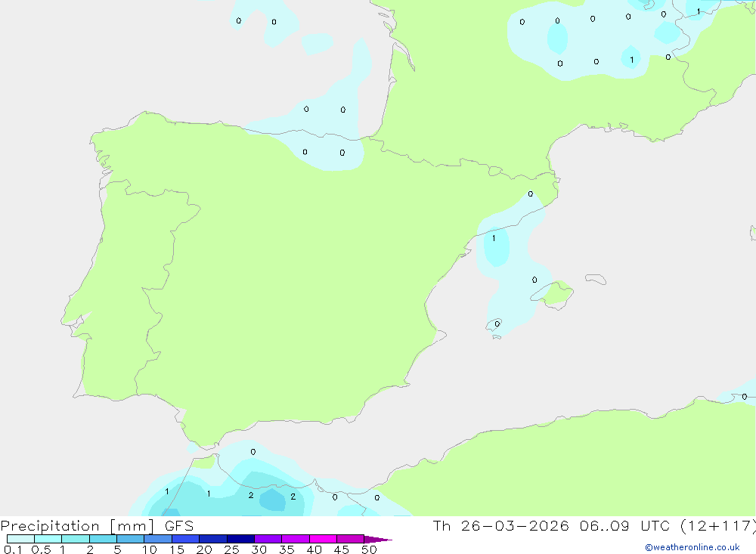Click the '06..09 UTC' time range text
The image size is (756, 554).
point(624,525)
